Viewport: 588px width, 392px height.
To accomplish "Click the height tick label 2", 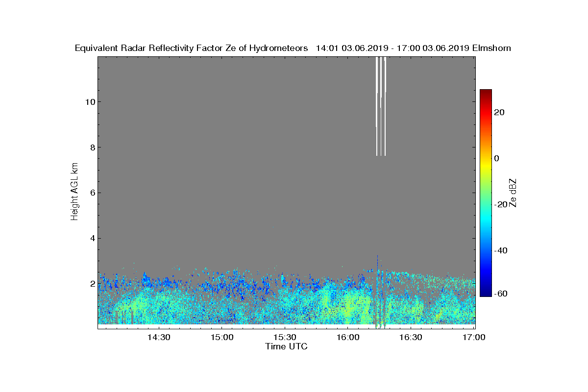I will pyautogui.click(x=92, y=284).
